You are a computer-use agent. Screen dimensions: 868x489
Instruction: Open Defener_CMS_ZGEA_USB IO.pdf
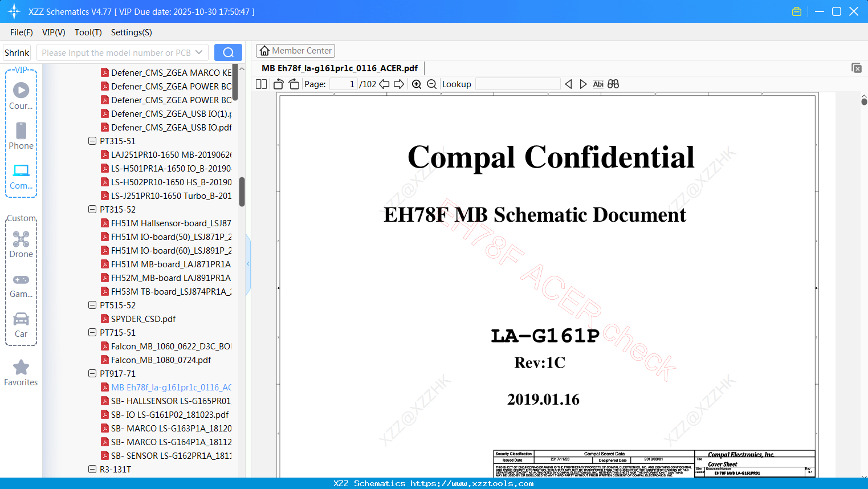click(171, 127)
